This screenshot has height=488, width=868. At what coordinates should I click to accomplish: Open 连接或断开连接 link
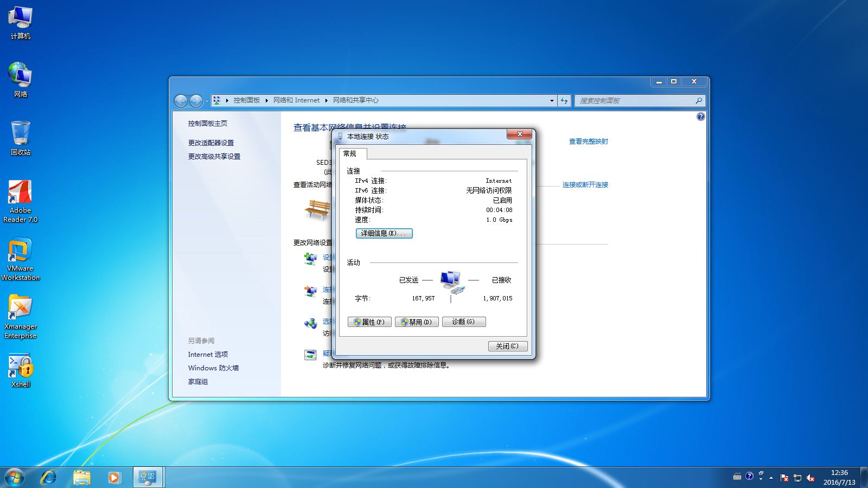point(585,185)
